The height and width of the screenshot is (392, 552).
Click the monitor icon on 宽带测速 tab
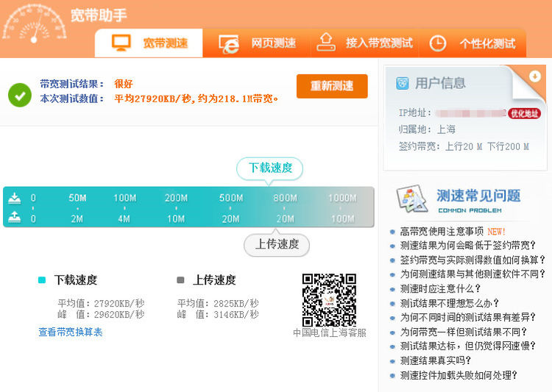tap(121, 43)
